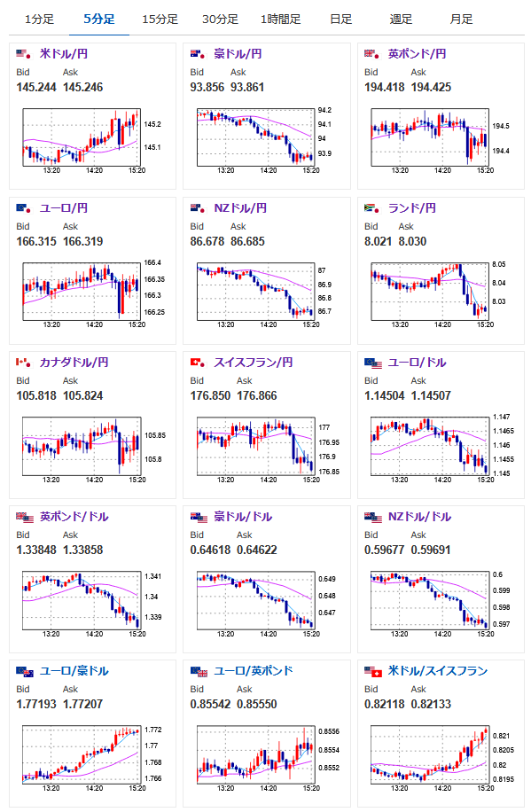
Task: Switch to the 1分足 tab
Action: tap(39, 20)
